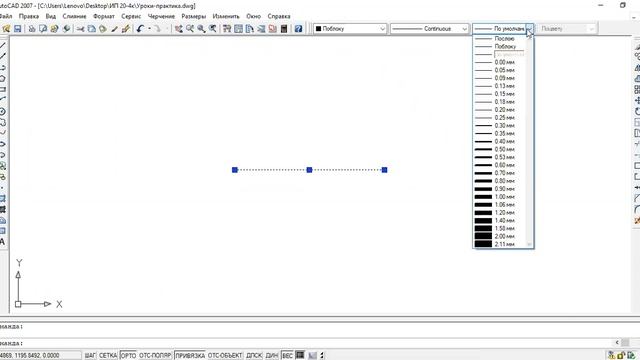Select 0.50 мм lineweight
Image resolution: width=640 pixels, height=360 pixels.
[500, 149]
